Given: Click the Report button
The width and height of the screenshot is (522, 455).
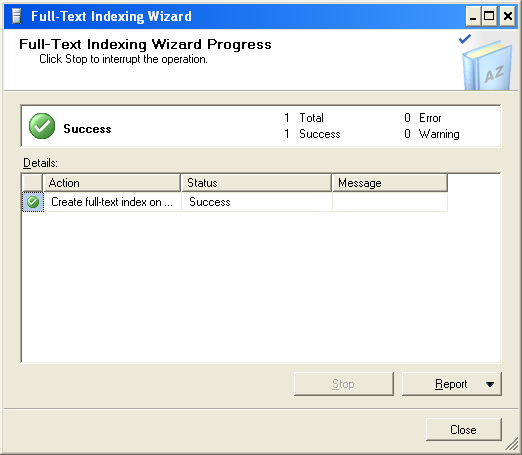Looking at the screenshot, I should coord(451,384).
